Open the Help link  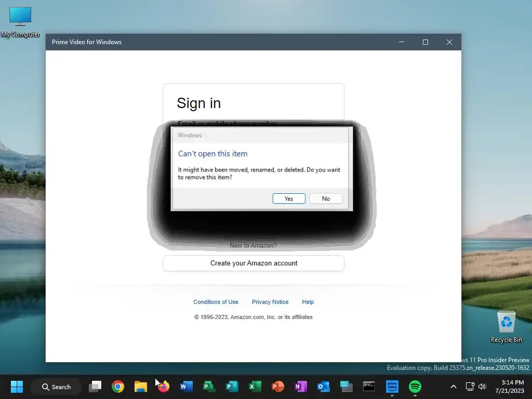(308, 302)
